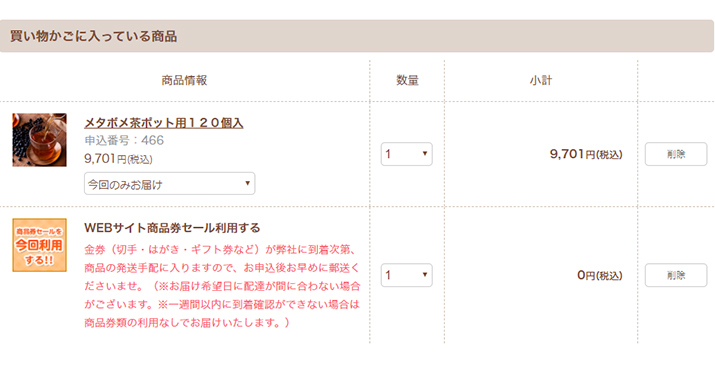Click the 小計 column header
This screenshot has width=715, height=374.
tap(541, 81)
